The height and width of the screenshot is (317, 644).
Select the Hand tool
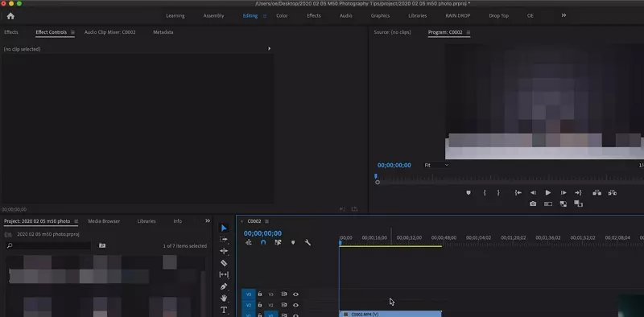[x=224, y=298]
